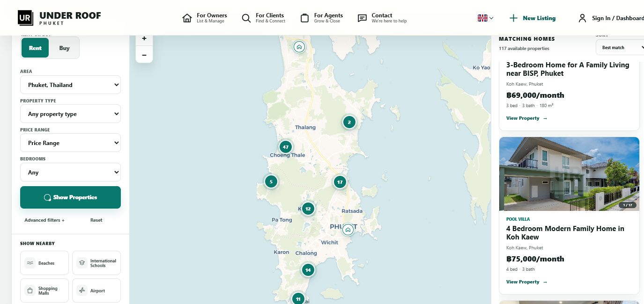Click the ฿69,000/month price text
This screenshot has width=644, height=304.
(535, 95)
